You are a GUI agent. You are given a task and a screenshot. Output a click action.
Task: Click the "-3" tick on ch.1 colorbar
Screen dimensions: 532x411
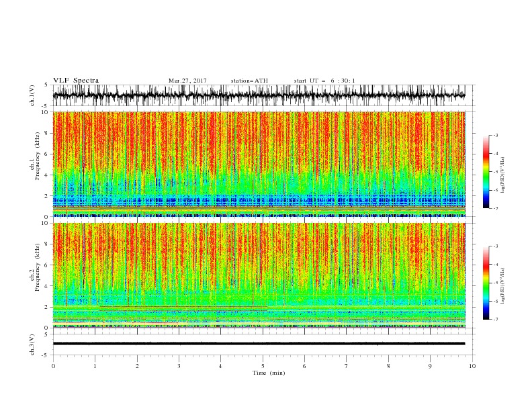495,135
